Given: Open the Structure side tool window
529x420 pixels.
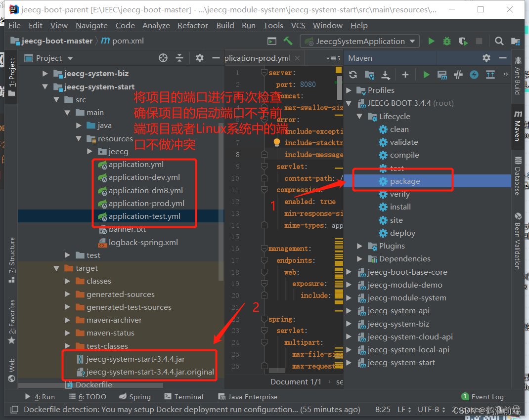Looking at the screenshot, I should click(12, 260).
